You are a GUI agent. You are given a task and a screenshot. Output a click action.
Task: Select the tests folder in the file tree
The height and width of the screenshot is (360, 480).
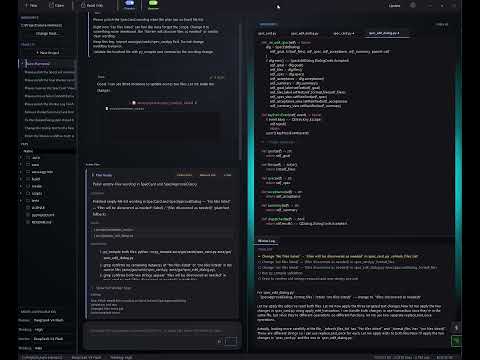(x=35, y=201)
